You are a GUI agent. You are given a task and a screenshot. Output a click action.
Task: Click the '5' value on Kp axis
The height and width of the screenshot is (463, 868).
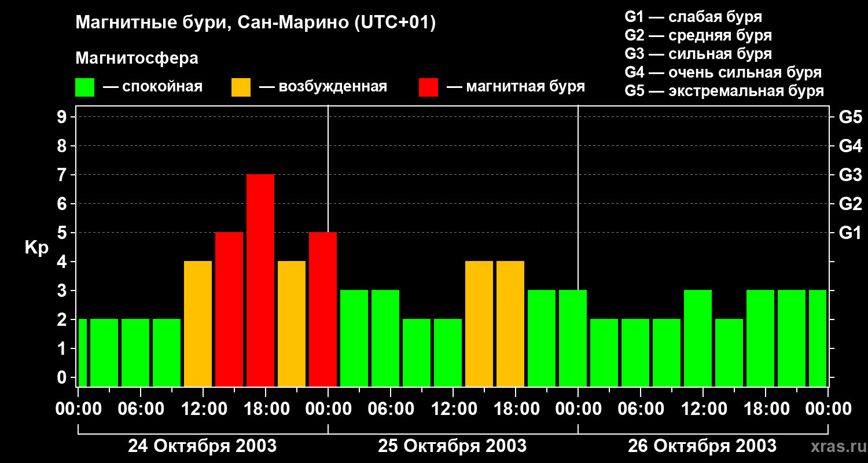tap(63, 233)
